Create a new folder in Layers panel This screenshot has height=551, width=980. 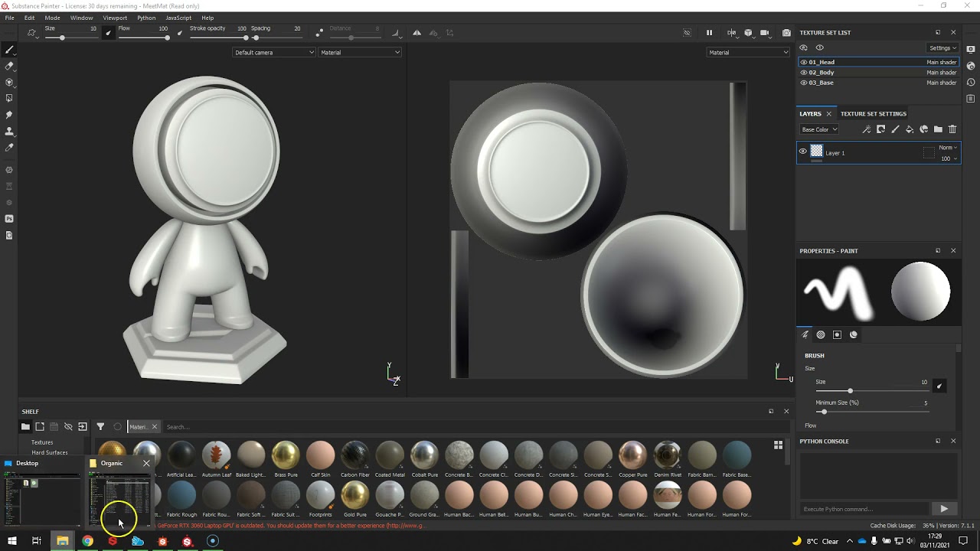coord(938,129)
